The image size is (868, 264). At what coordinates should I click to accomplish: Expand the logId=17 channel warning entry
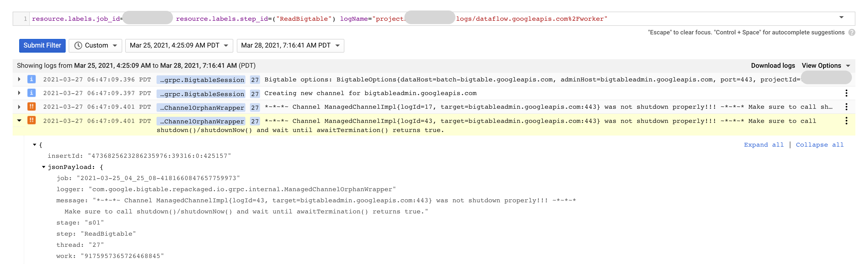click(x=19, y=107)
